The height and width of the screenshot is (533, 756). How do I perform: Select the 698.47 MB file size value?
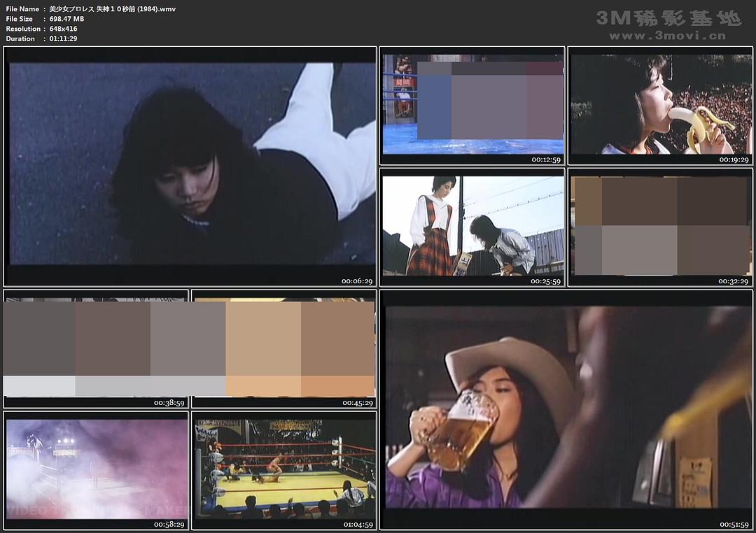pos(66,19)
